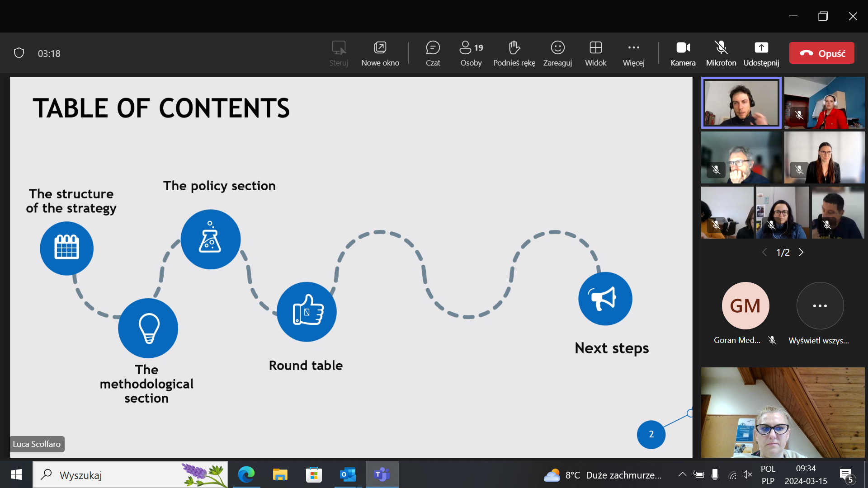This screenshot has width=868, height=488.
Task: Expand hidden system tray icons chevron
Action: [682, 474]
